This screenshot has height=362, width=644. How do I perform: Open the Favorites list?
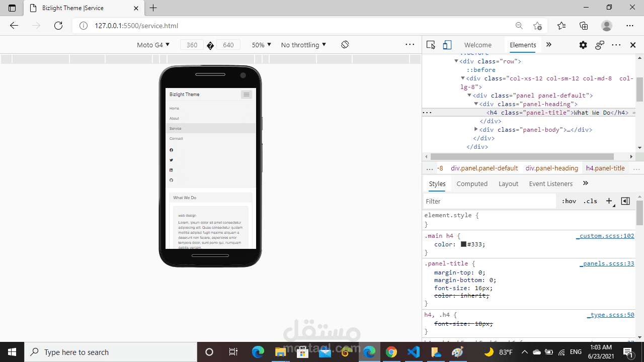(561, 26)
